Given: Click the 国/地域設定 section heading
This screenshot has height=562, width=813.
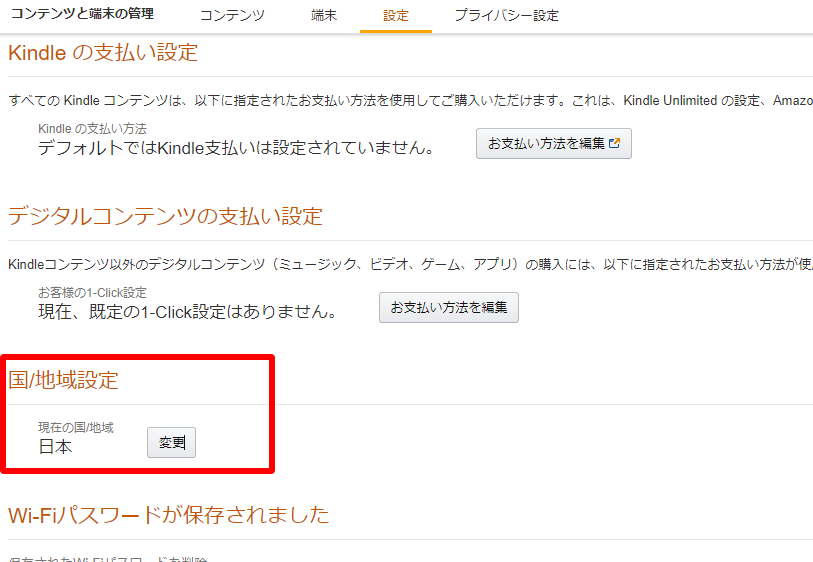Looking at the screenshot, I should coord(63,380).
